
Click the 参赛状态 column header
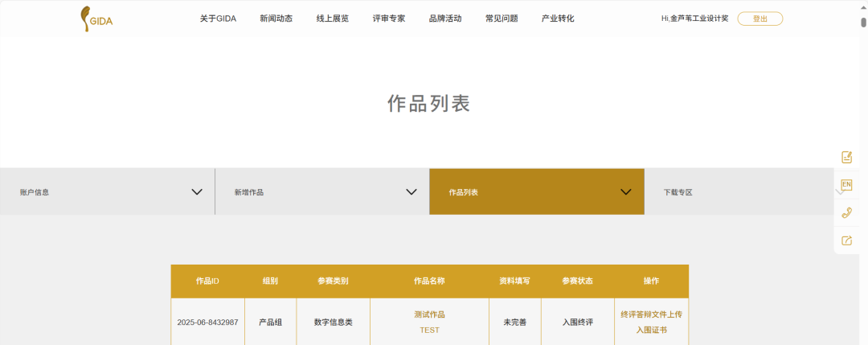coord(577,281)
